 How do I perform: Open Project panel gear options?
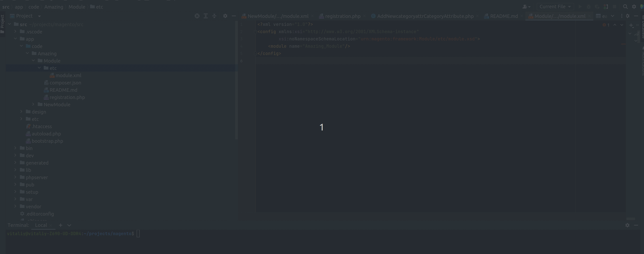tap(225, 16)
